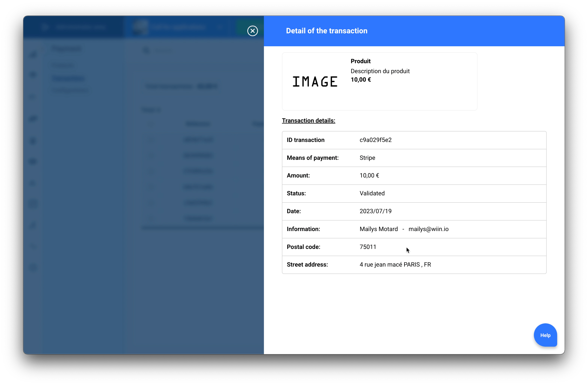Click the transaction ID value c9a029f5e2
Viewport: 588px width, 385px height.
[x=375, y=140]
